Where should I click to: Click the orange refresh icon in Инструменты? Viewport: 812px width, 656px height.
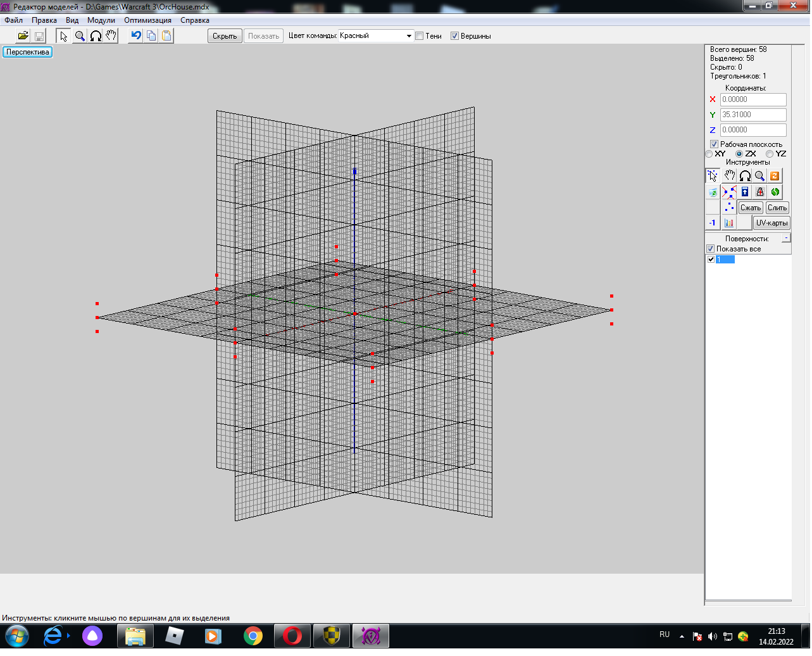pyautogui.click(x=775, y=176)
